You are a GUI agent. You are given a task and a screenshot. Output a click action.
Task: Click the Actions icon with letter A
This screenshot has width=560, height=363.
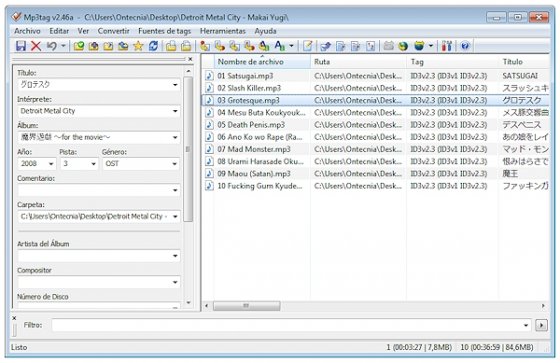coord(280,46)
